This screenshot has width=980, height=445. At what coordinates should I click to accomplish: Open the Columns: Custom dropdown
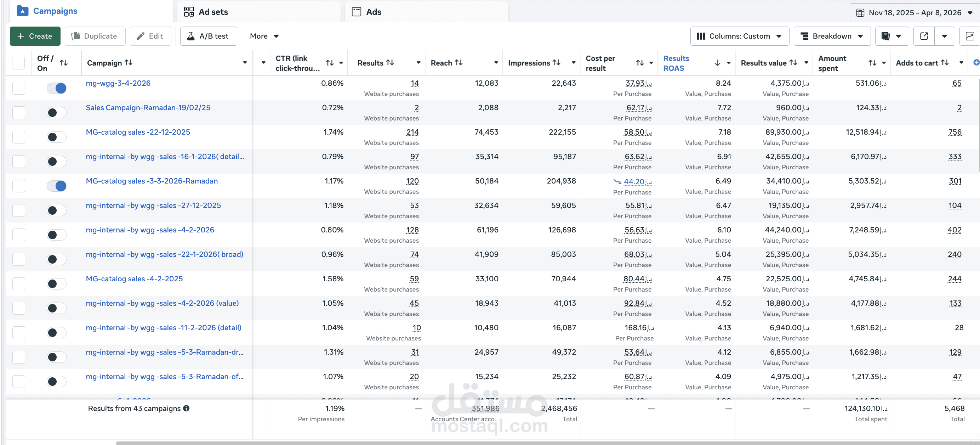point(739,36)
